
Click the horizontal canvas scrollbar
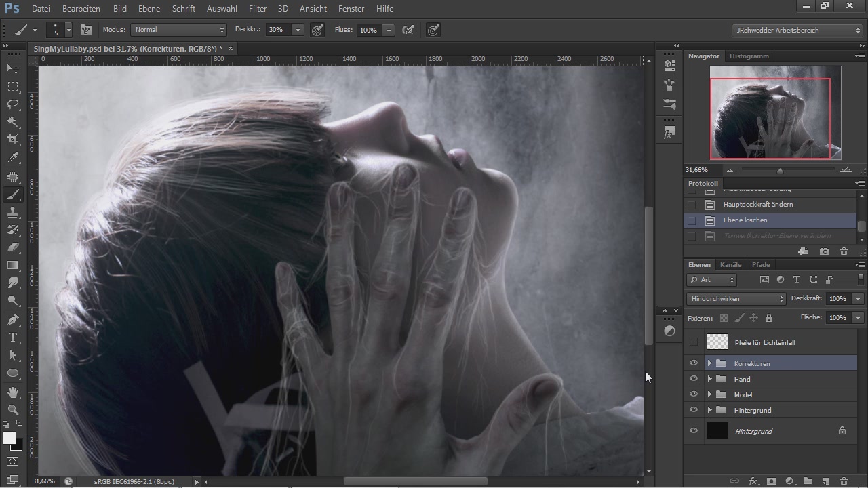(x=415, y=481)
